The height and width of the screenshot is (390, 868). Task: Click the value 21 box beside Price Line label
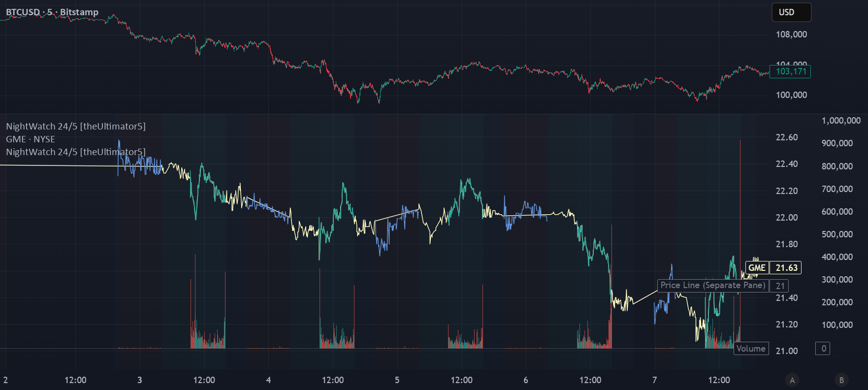780,286
